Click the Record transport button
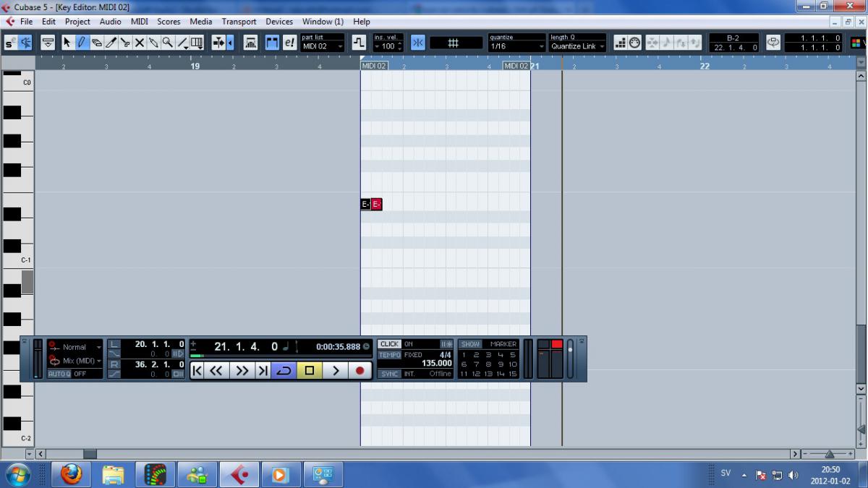Image resolution: width=868 pixels, height=488 pixels. coord(360,371)
